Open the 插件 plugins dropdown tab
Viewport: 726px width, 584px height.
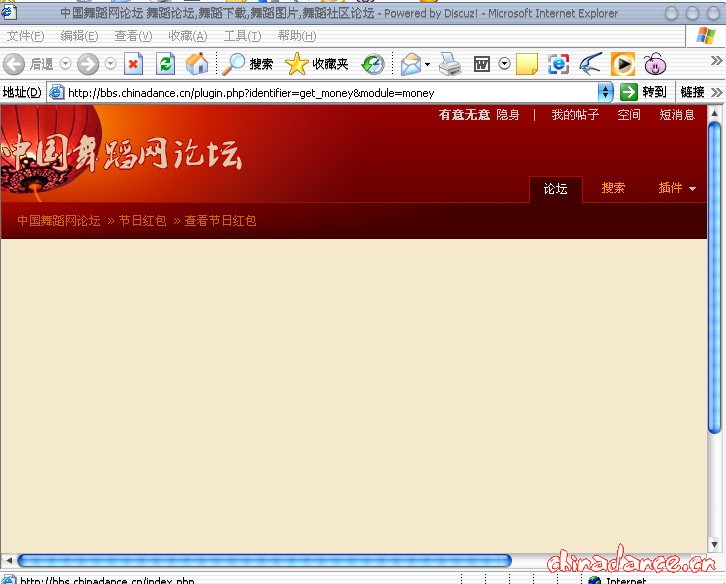677,188
